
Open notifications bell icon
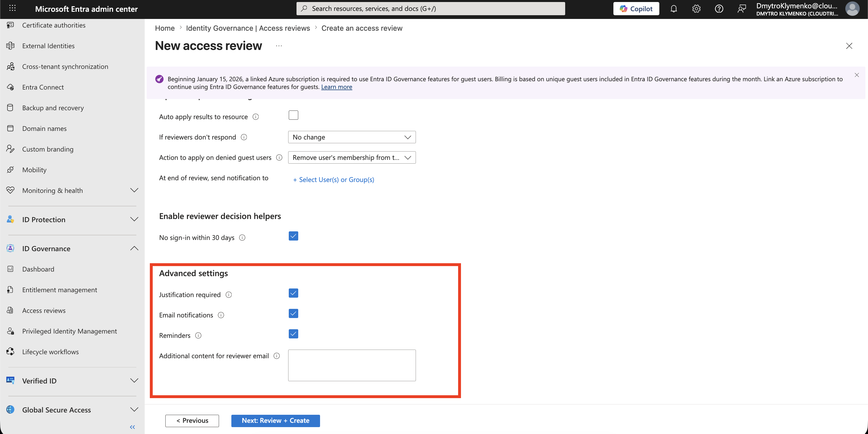click(674, 9)
